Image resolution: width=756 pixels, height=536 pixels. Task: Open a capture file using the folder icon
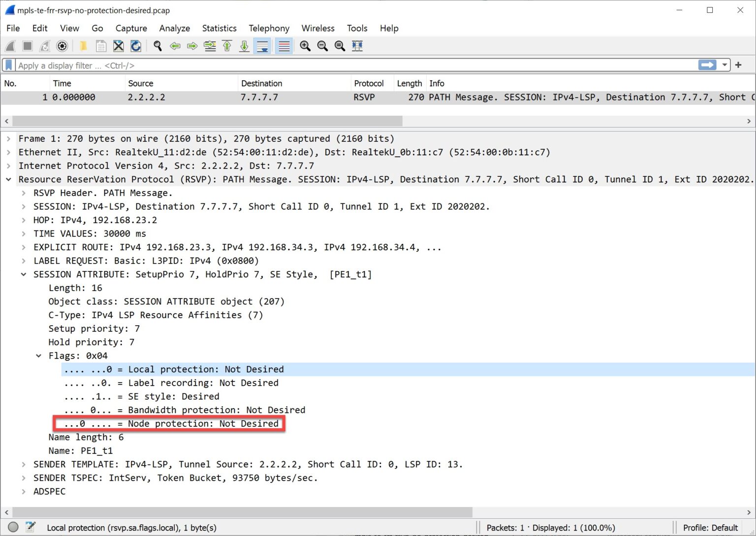click(83, 46)
